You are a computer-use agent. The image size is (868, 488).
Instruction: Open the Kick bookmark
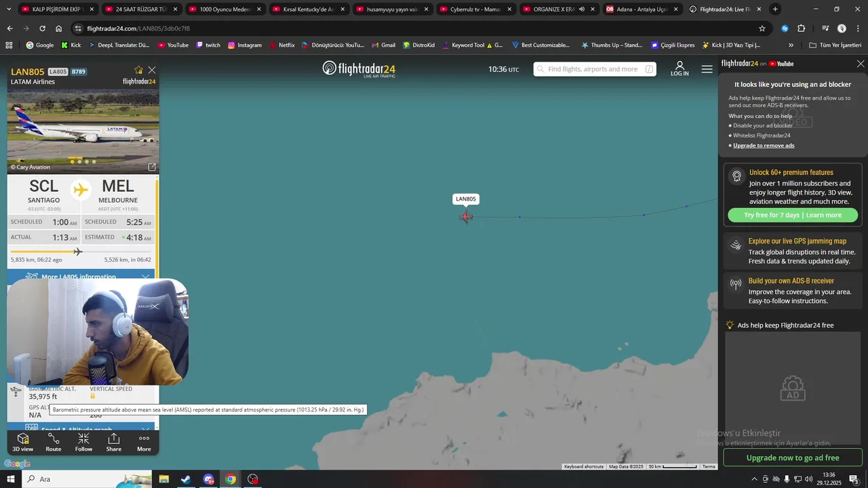(x=71, y=45)
